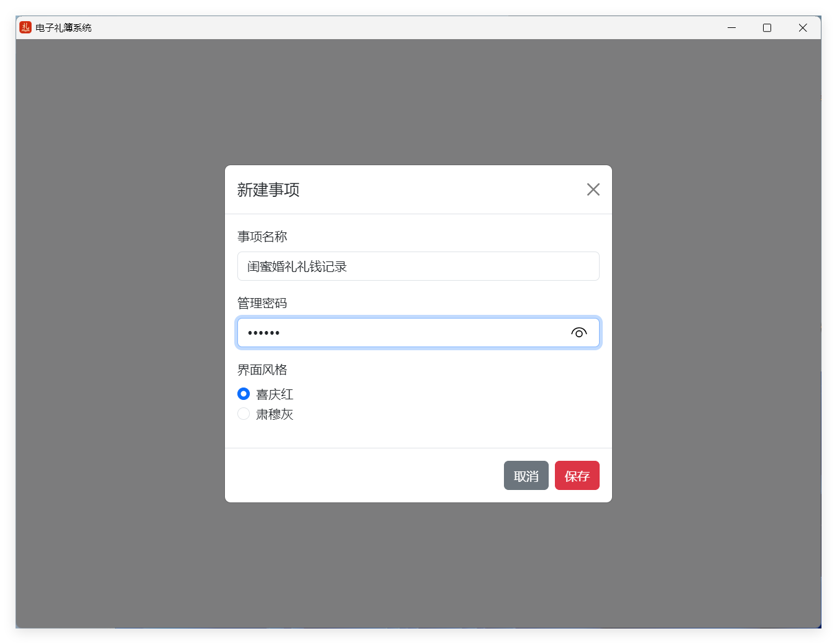Click the 新建事项 dialog title
Viewport: 837px width, 644px height.
tap(268, 190)
